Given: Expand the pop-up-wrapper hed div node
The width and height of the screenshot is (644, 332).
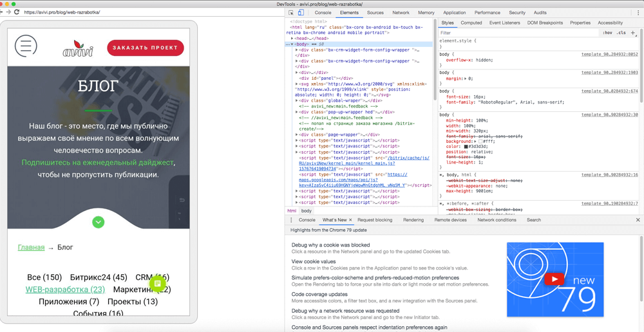Looking at the screenshot, I should (x=297, y=111).
